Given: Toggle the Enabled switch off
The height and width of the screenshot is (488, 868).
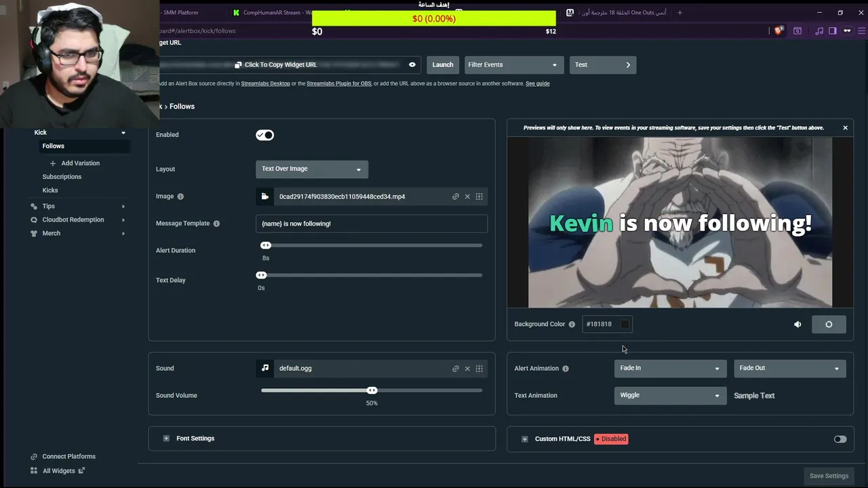Looking at the screenshot, I should pyautogui.click(x=264, y=135).
